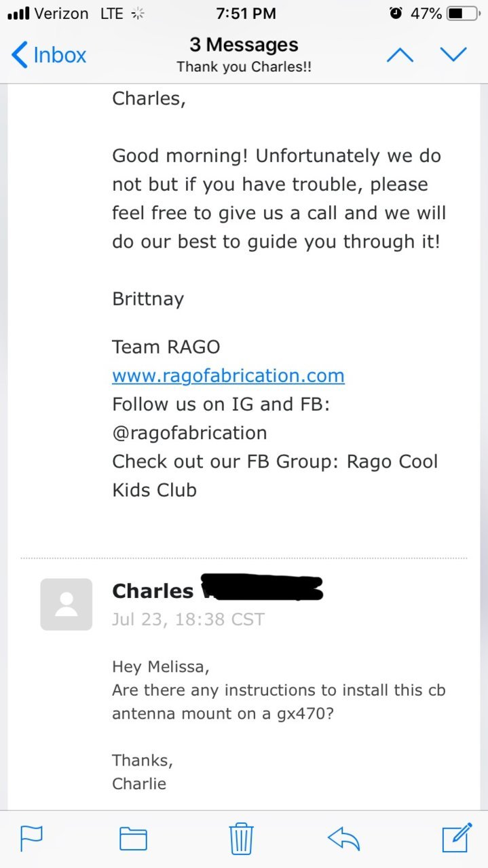
Task: Tap the 'Thank you Charles!!' subject line
Action: coord(244,67)
